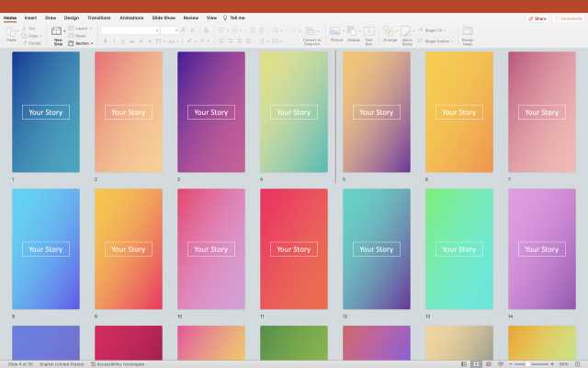Image resolution: width=588 pixels, height=368 pixels.
Task: Click the New Slide icon
Action: point(58,31)
